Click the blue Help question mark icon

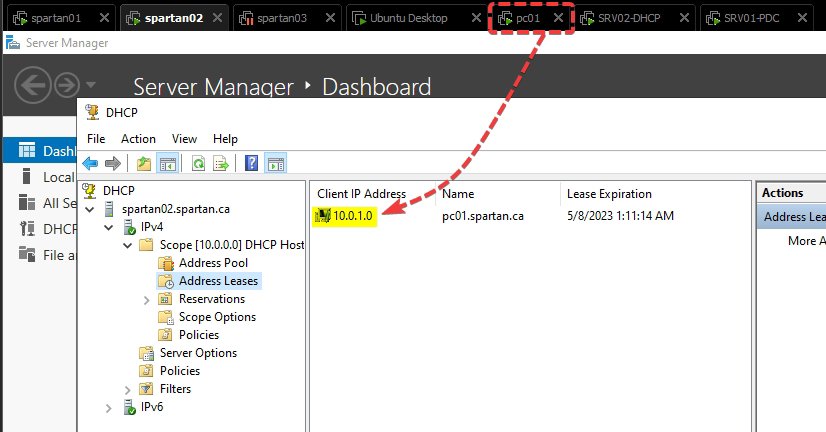coord(252,163)
